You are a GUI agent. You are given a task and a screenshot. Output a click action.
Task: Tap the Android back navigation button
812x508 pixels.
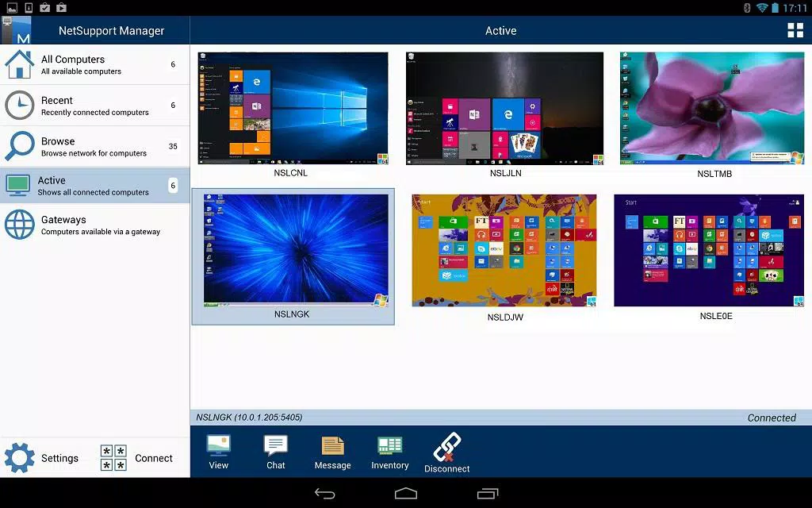click(x=324, y=494)
